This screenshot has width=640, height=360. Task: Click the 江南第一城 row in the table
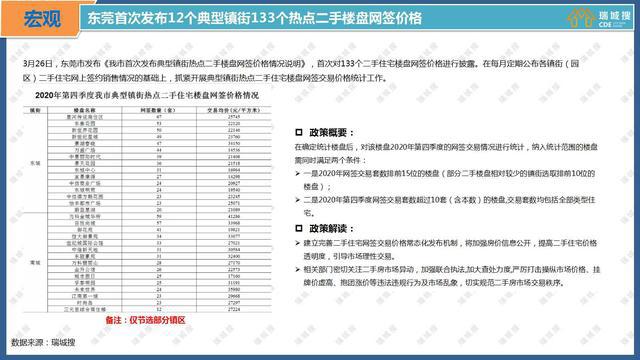[159, 296]
